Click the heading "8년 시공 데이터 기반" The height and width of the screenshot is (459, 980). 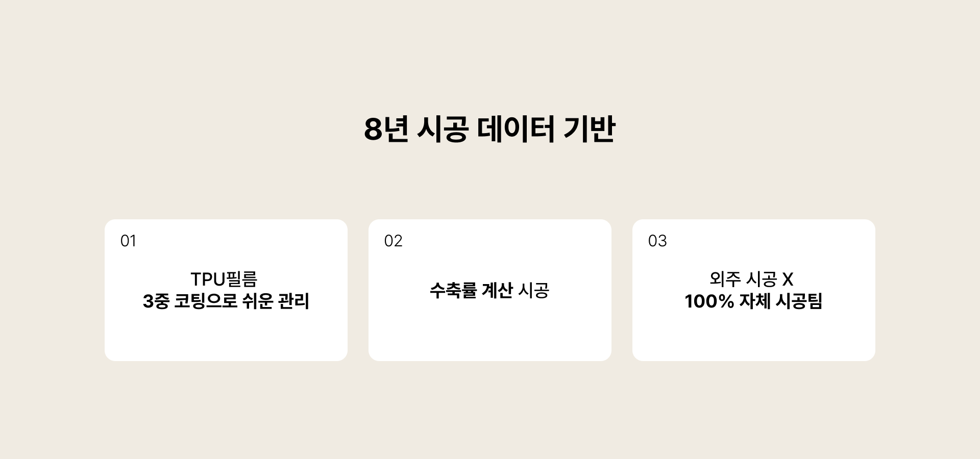[x=489, y=130]
